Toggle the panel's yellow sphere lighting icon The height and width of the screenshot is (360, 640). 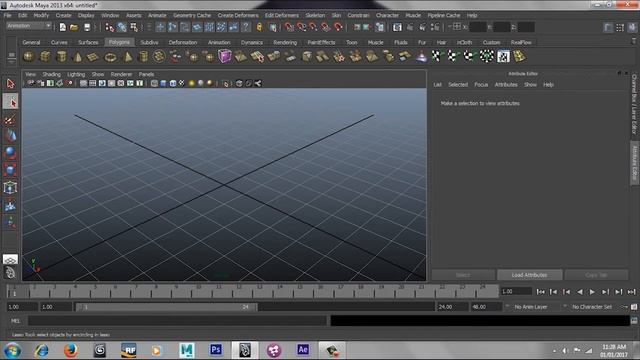coord(191,84)
